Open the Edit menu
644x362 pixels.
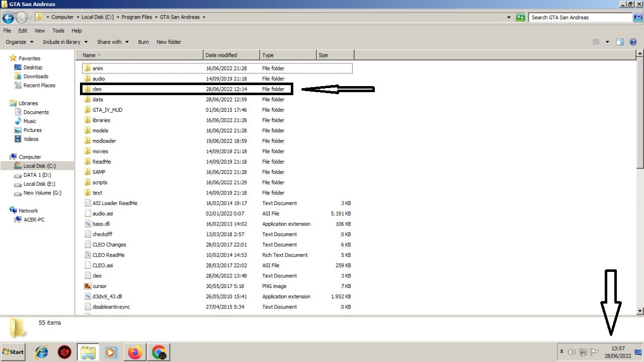tap(23, 31)
